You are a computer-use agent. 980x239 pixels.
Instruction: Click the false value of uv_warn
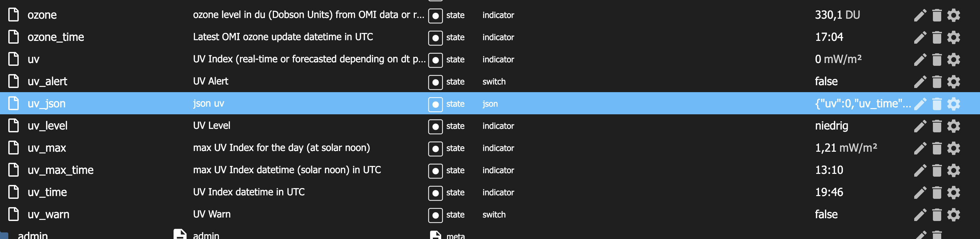point(826,215)
